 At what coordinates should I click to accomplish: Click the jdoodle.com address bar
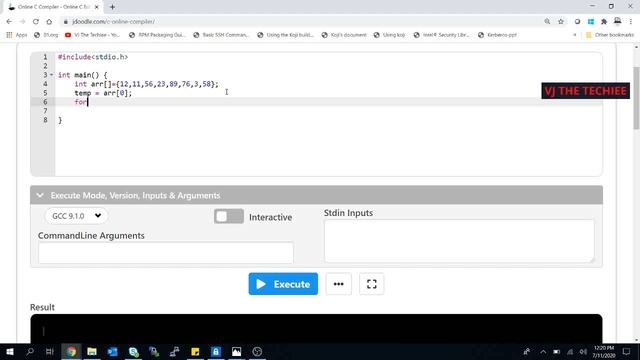click(x=302, y=22)
